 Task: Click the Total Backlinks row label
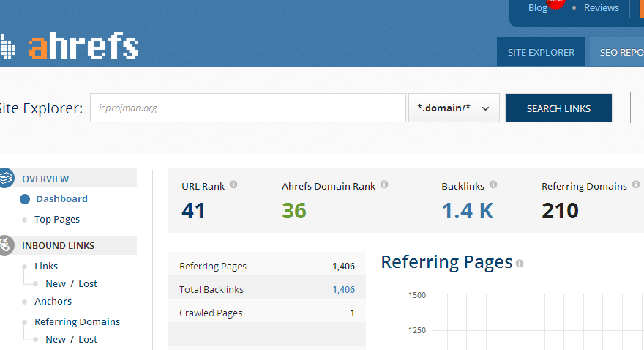[211, 290]
